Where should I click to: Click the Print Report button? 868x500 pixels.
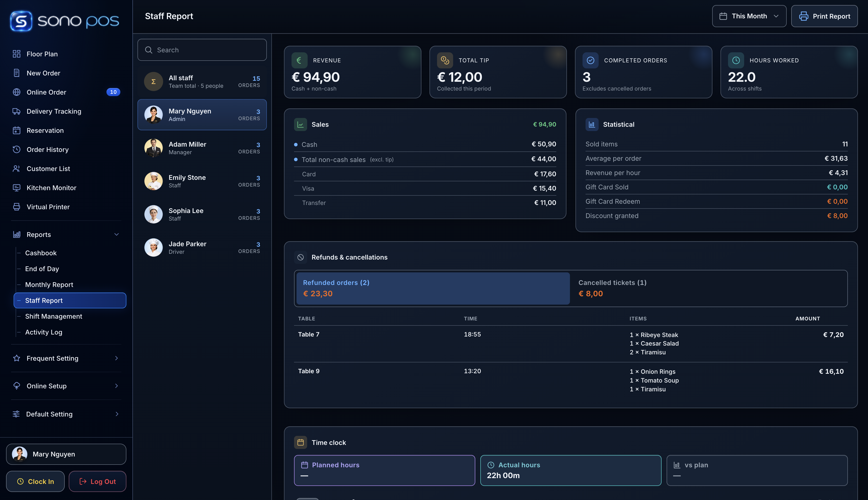[x=824, y=16]
